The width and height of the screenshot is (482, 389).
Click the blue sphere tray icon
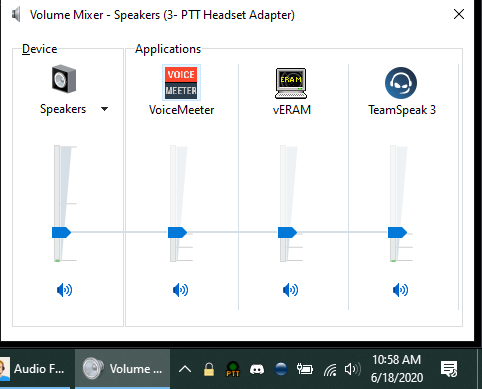[x=281, y=369]
